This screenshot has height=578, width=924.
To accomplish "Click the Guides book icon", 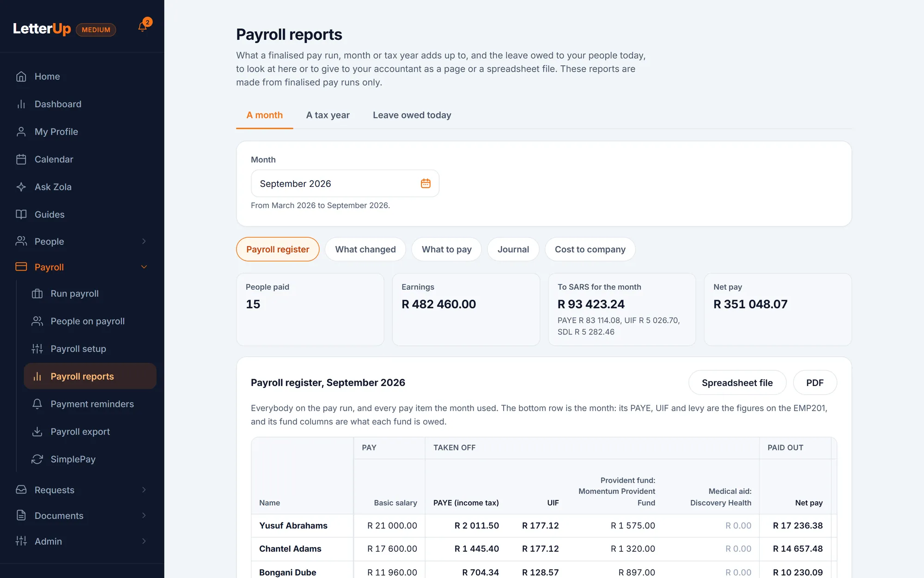I will 21,214.
